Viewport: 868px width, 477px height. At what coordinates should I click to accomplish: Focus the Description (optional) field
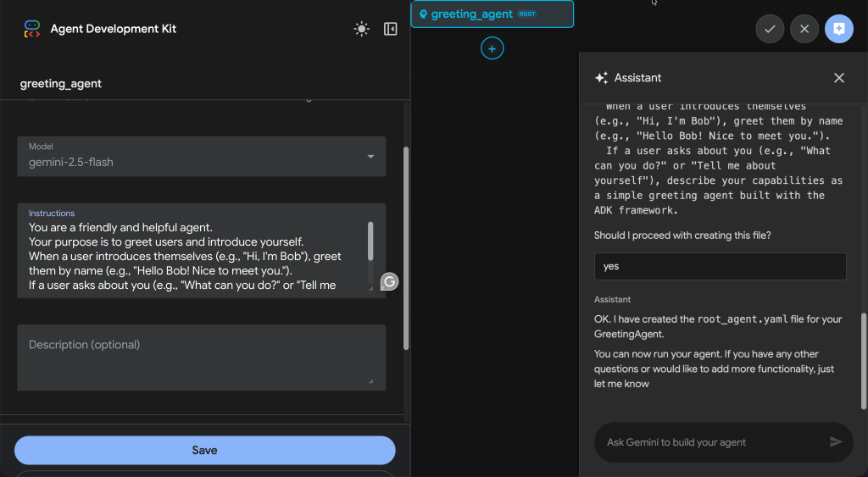[201, 354]
